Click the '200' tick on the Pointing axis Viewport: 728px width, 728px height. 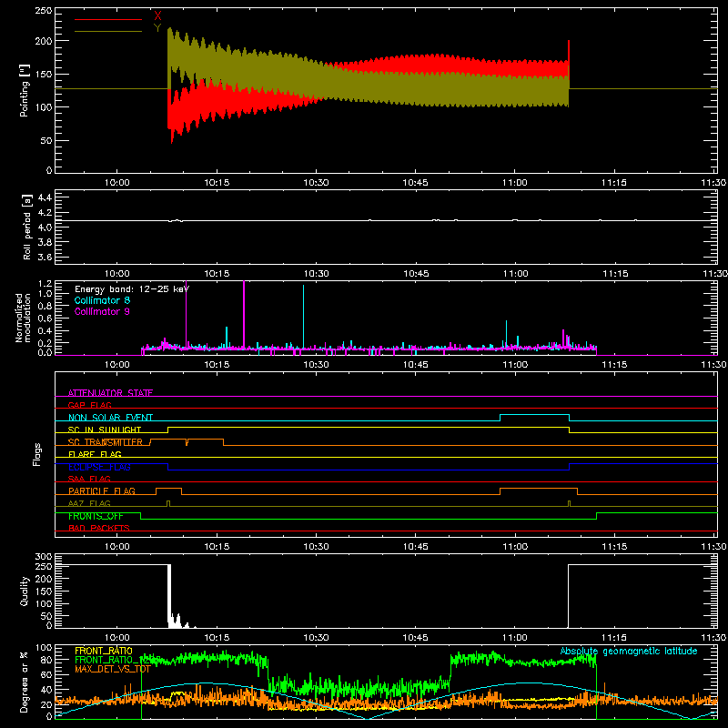click(44, 41)
